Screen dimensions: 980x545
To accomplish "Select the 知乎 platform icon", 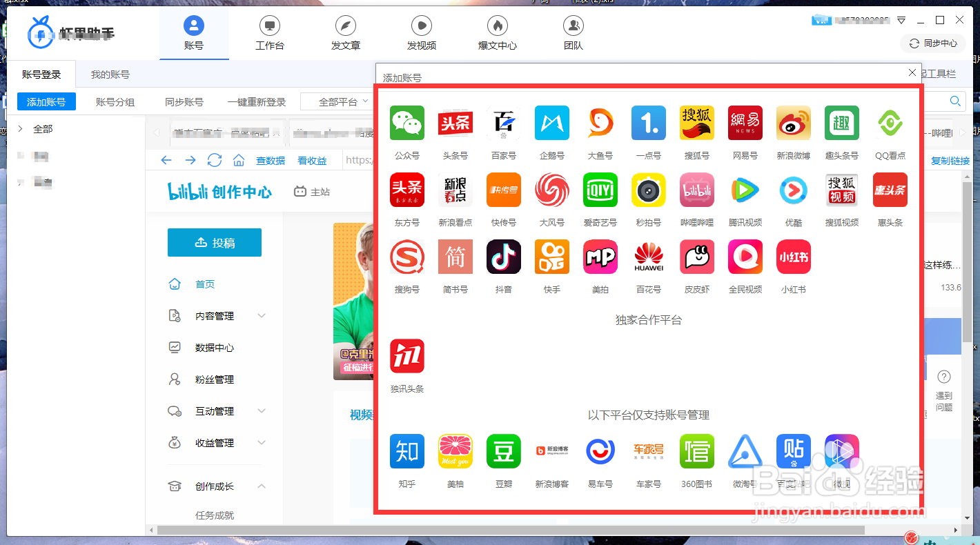I will point(406,452).
